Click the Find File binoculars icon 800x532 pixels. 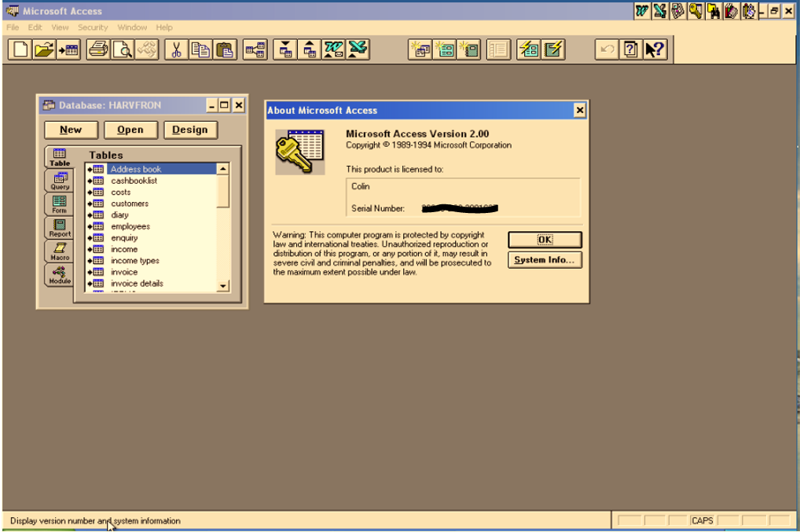(x=714, y=11)
